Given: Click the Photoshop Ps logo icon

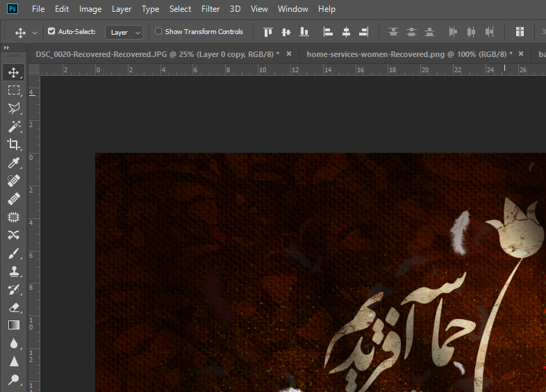Looking at the screenshot, I should tap(13, 9).
